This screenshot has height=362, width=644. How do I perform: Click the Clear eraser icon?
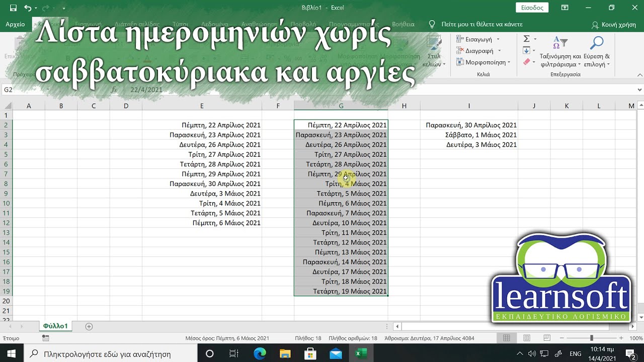pyautogui.click(x=526, y=62)
